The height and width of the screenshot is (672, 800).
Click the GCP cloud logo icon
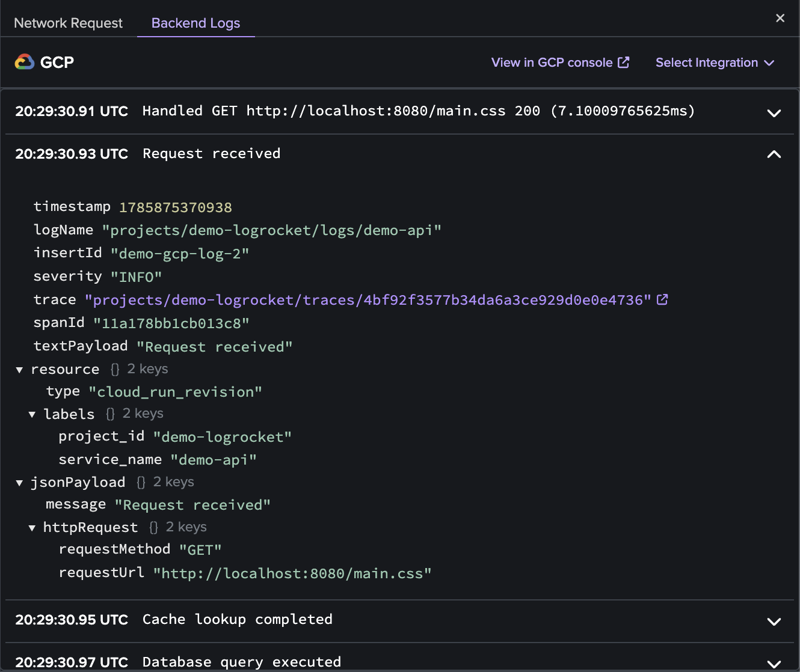25,62
